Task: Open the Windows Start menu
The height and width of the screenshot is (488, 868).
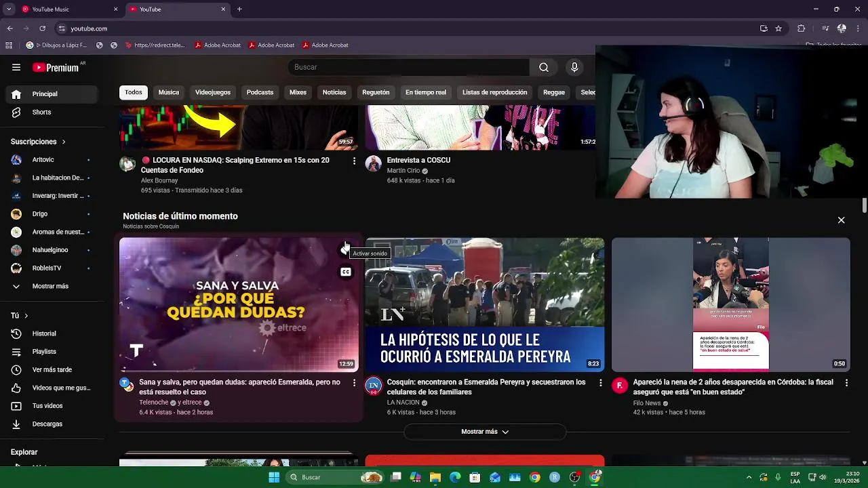Action: [274, 477]
